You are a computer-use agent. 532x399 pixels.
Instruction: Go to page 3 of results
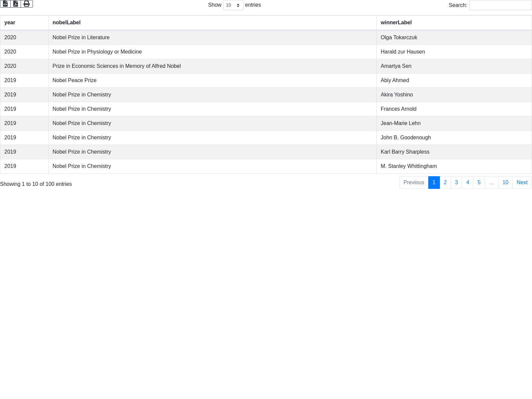(x=457, y=183)
